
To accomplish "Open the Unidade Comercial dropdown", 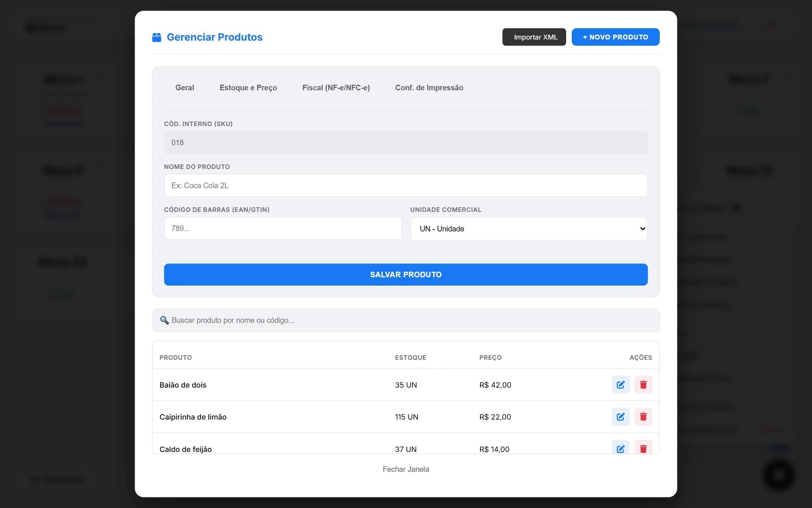I will click(x=529, y=229).
